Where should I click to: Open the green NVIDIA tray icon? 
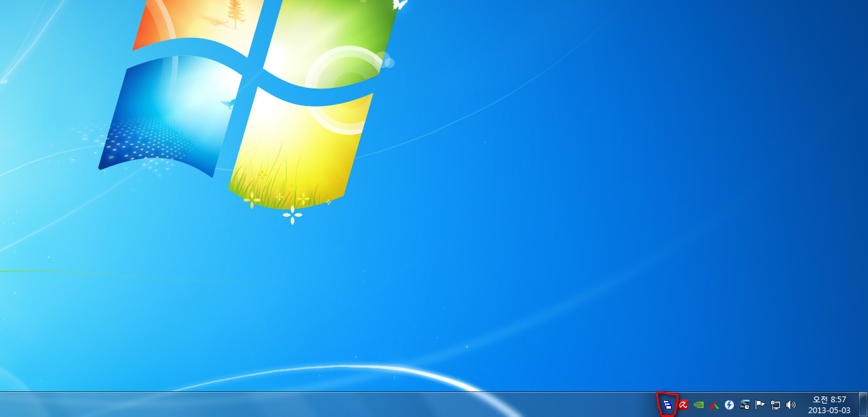click(x=699, y=405)
